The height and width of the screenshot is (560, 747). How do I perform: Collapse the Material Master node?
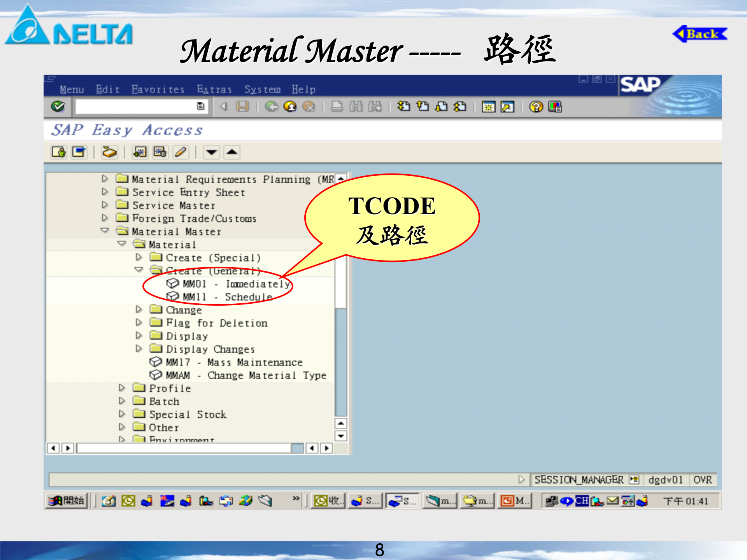tap(104, 231)
